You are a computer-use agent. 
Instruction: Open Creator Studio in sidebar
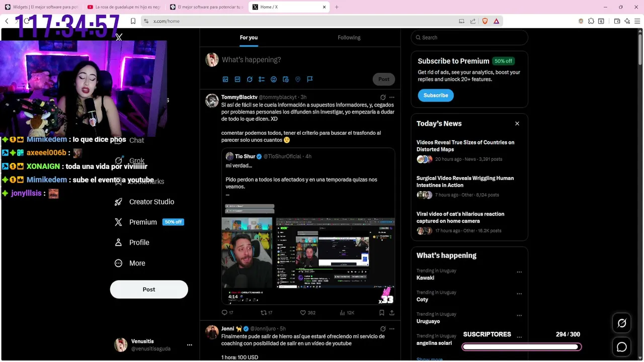(x=144, y=202)
